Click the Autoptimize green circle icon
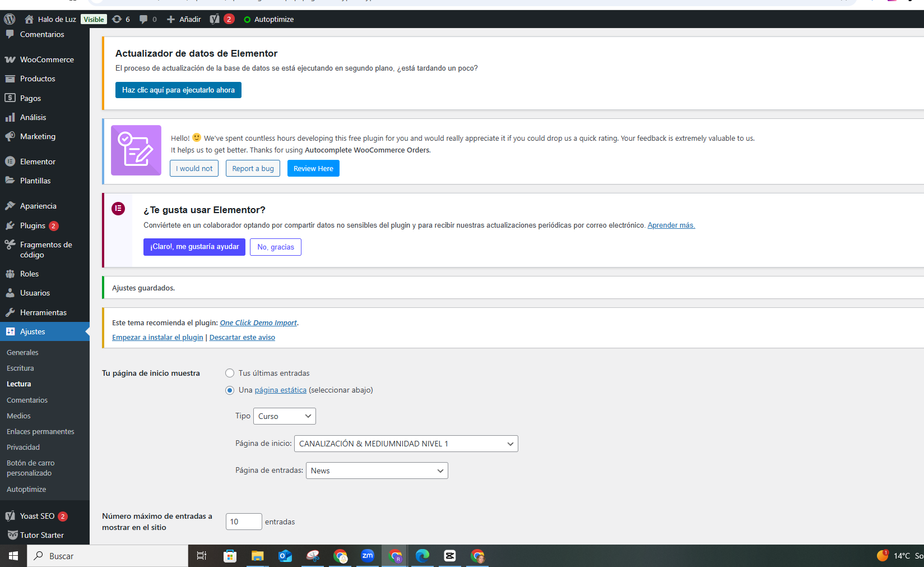The height and width of the screenshot is (567, 924). pyautogui.click(x=247, y=19)
